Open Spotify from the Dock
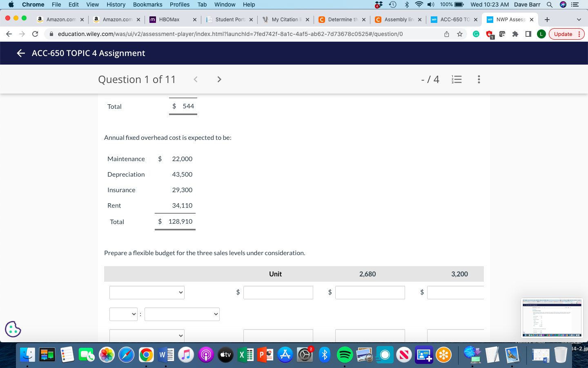 [345, 355]
